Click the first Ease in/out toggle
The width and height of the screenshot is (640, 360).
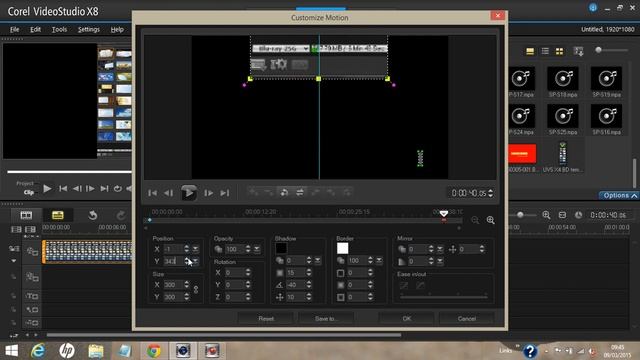[x=404, y=286]
